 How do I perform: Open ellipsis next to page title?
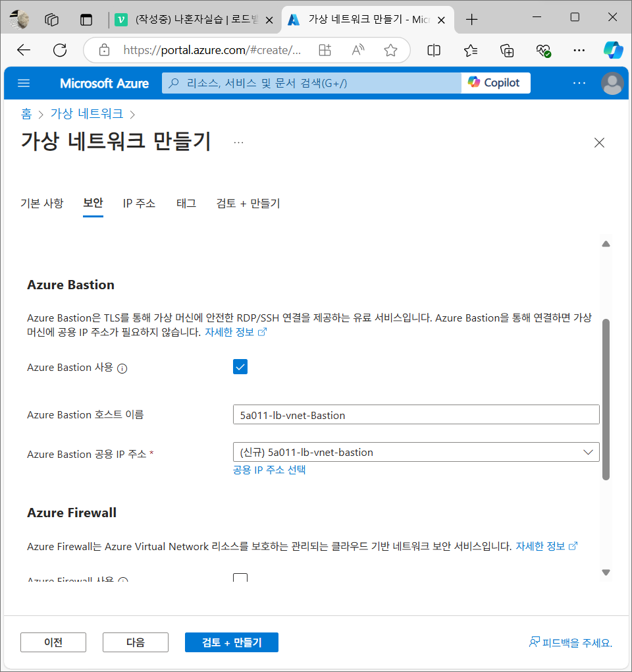[238, 143]
